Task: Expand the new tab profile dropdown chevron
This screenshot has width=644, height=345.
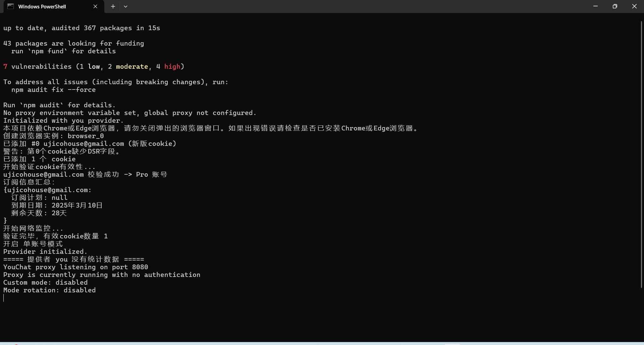Action: pyautogui.click(x=125, y=6)
